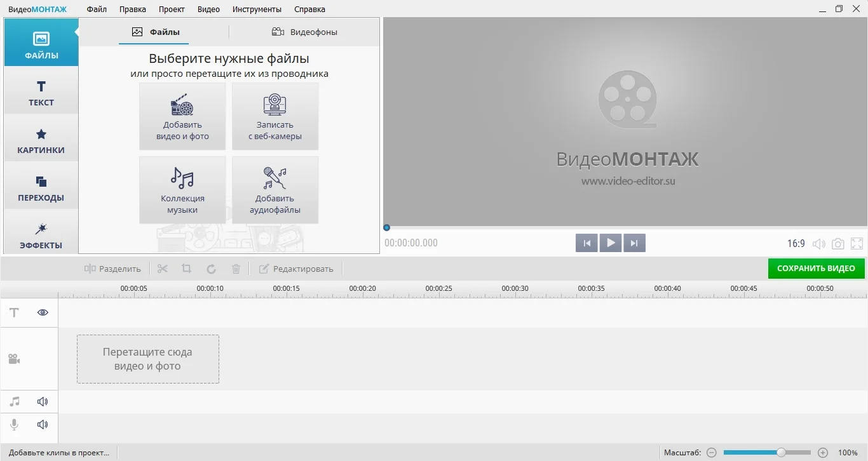Click the rotate clip icon
The height and width of the screenshot is (461, 868).
(211, 269)
